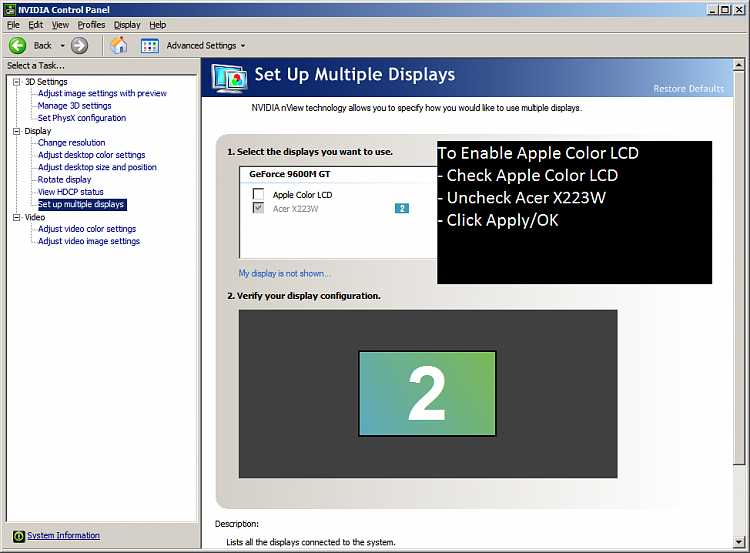
Task: Select Adjust video image settings
Action: tap(89, 241)
